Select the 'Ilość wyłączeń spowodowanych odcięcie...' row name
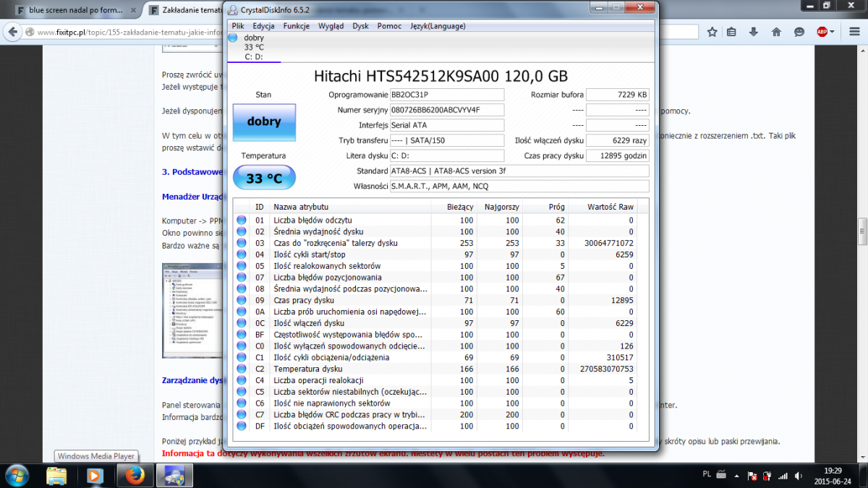 pyautogui.click(x=350, y=346)
